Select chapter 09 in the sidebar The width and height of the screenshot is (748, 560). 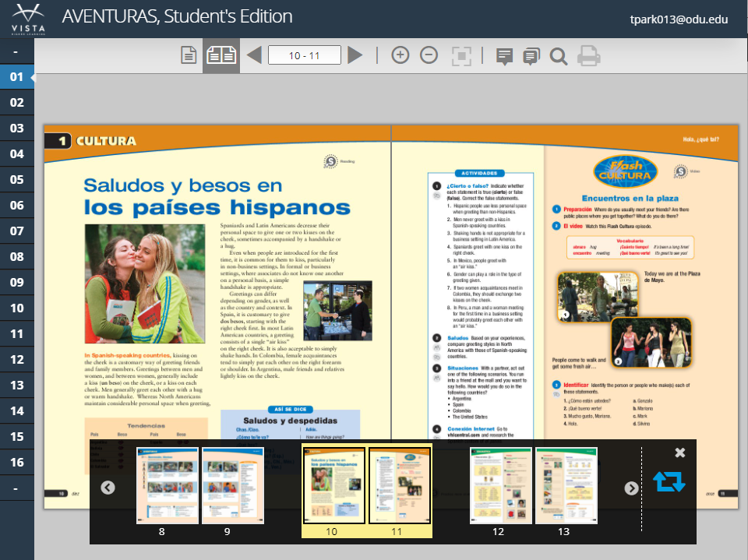[17, 283]
